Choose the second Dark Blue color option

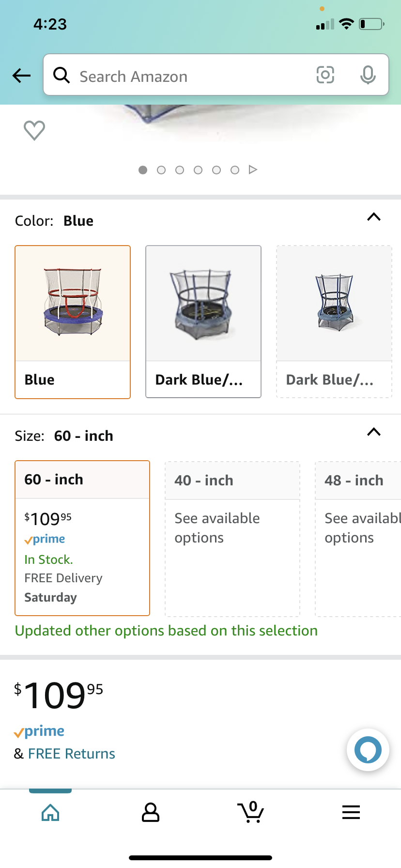coord(203,322)
